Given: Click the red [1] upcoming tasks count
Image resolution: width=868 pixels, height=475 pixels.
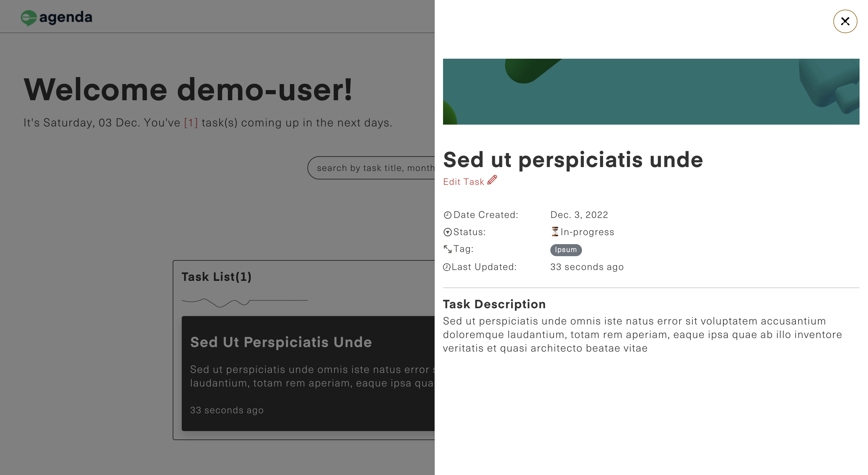Looking at the screenshot, I should coord(191,123).
